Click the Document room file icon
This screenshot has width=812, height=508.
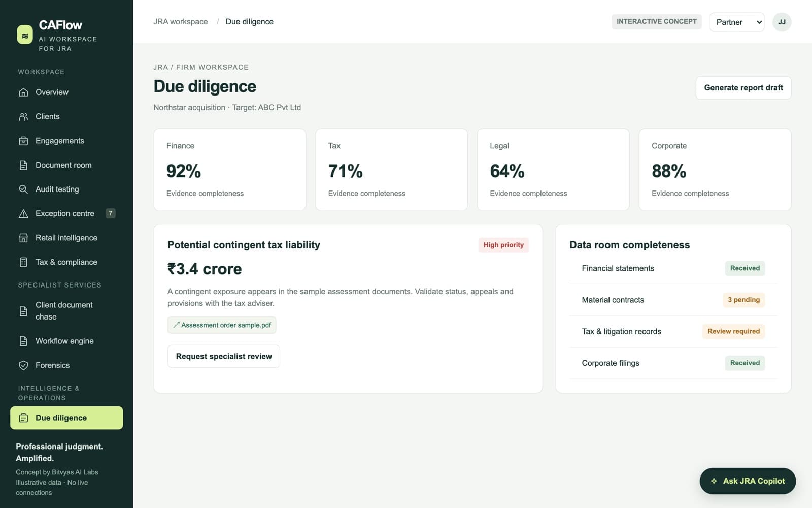pyautogui.click(x=23, y=165)
